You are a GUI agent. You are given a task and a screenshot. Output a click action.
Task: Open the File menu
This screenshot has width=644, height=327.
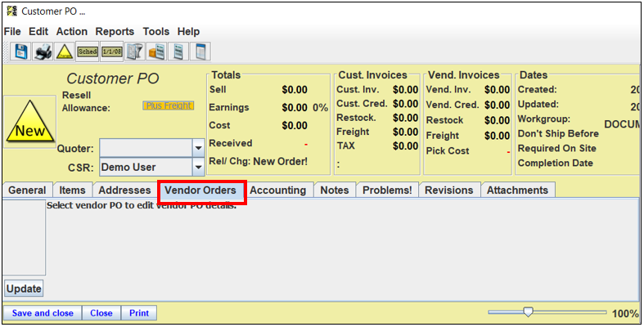pyautogui.click(x=12, y=32)
